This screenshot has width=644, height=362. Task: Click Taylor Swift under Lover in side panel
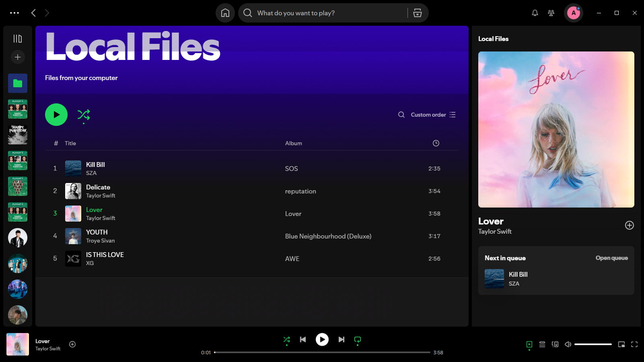[x=495, y=231]
